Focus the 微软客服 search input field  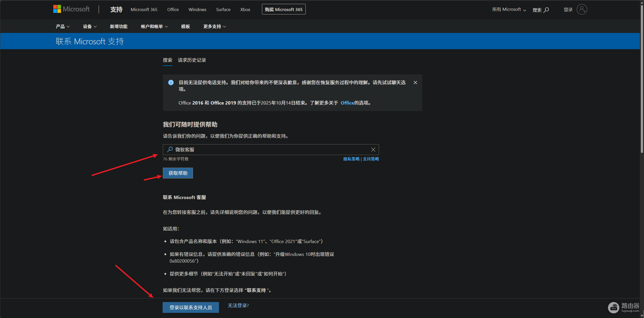[271, 150]
